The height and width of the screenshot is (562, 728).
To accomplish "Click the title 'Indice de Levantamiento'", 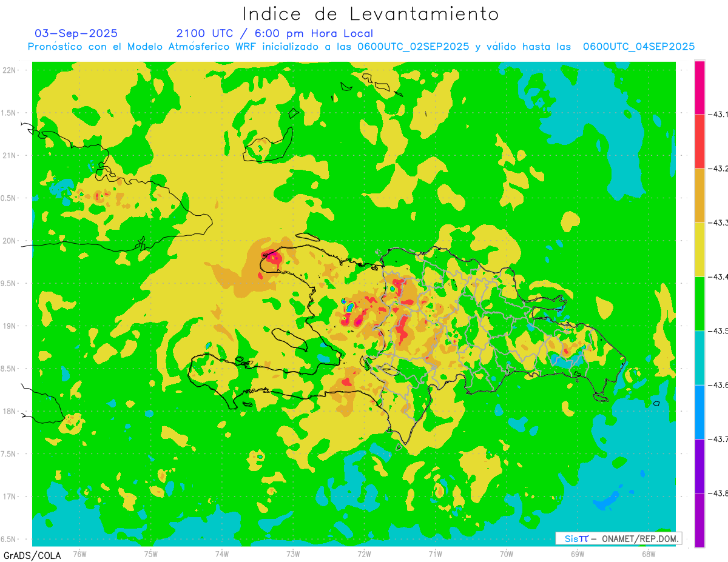I will [x=371, y=13].
